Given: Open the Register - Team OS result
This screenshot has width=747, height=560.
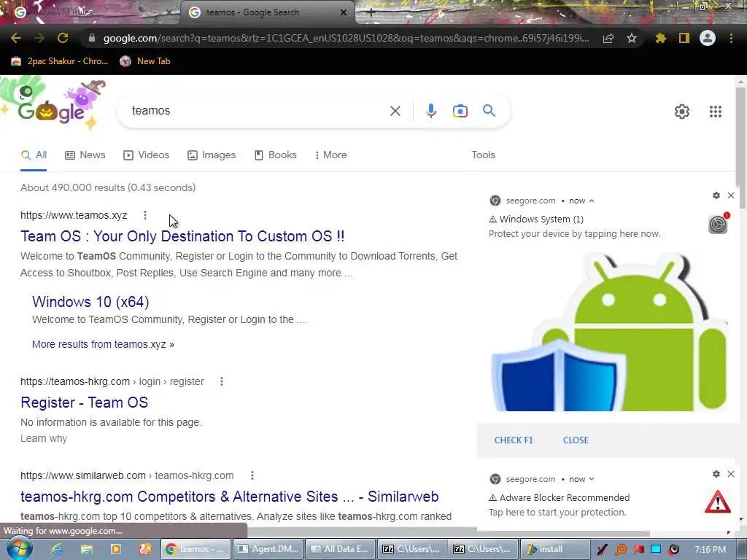Looking at the screenshot, I should coord(85,402).
